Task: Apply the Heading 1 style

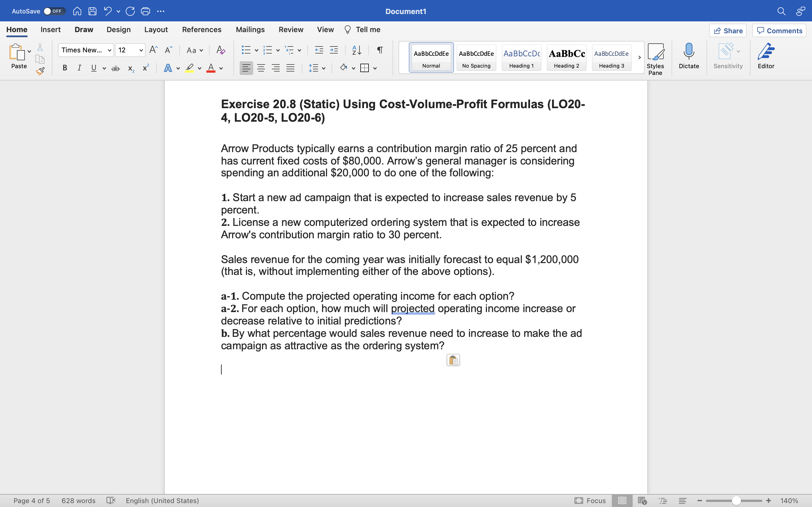Action: coord(521,57)
